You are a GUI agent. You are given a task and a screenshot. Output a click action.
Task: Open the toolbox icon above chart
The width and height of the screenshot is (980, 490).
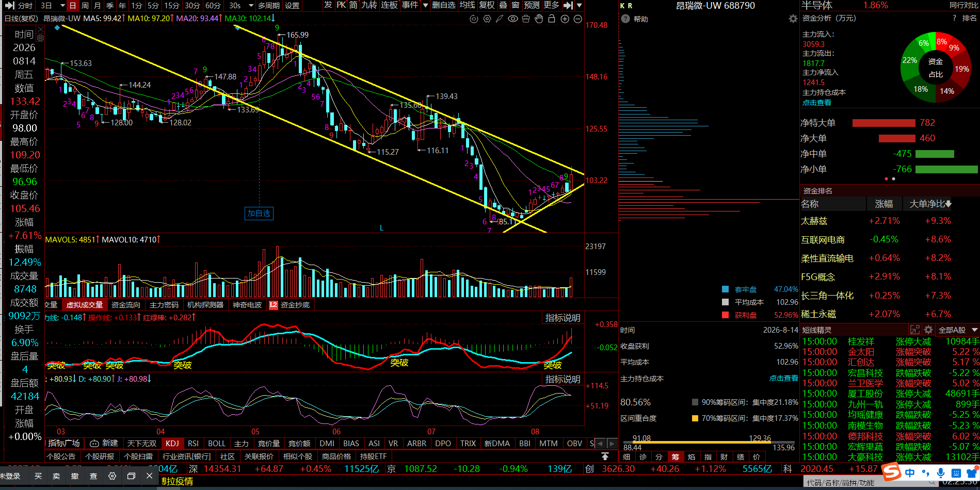tap(526, 19)
